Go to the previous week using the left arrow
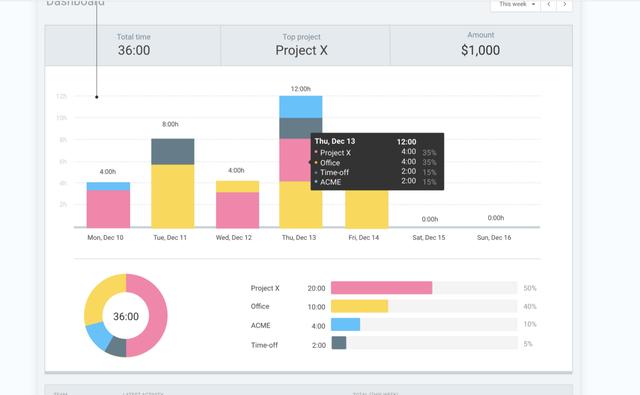640x395 pixels. tap(549, 4)
